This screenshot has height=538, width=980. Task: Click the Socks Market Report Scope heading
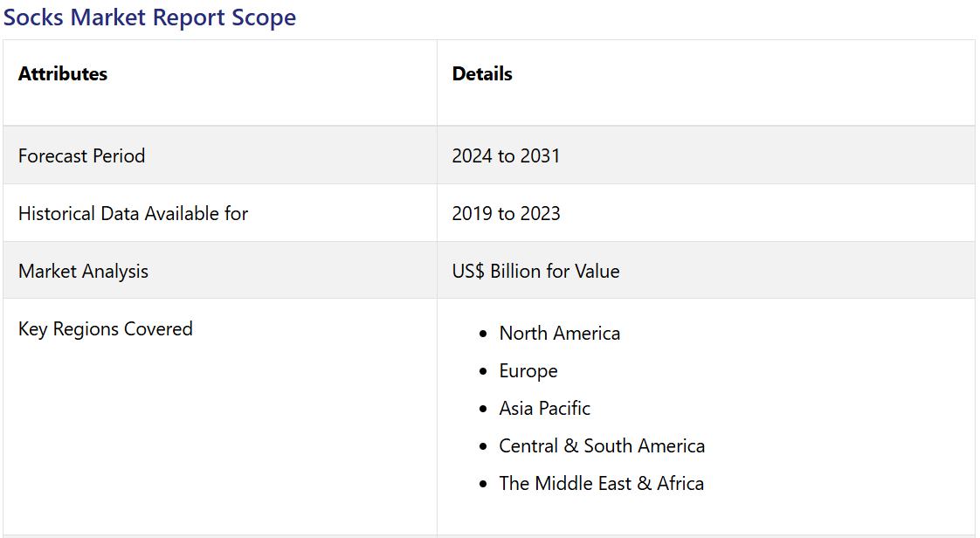point(149,17)
